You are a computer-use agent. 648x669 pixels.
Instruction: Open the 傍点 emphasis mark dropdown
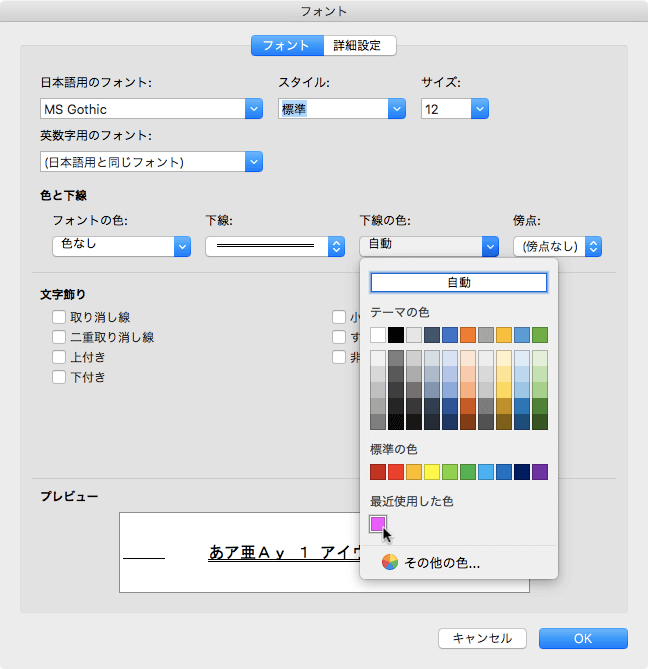pos(594,245)
